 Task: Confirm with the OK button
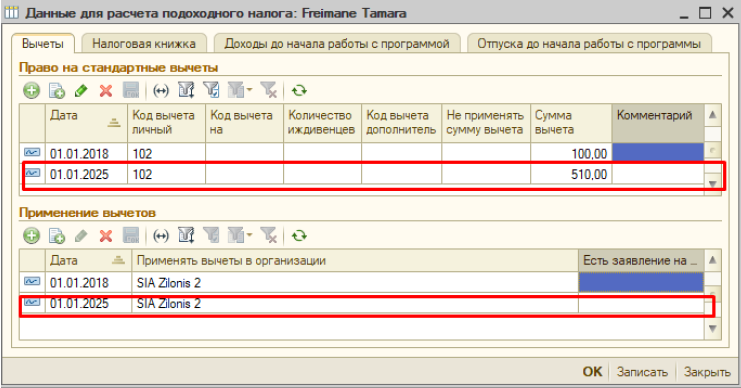[592, 371]
